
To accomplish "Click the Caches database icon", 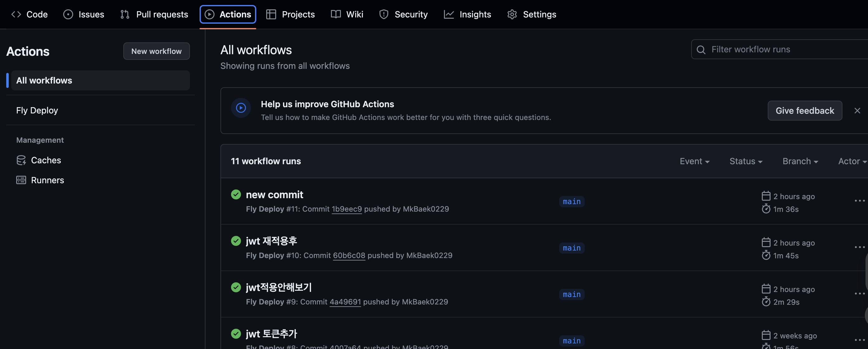I will pos(21,160).
